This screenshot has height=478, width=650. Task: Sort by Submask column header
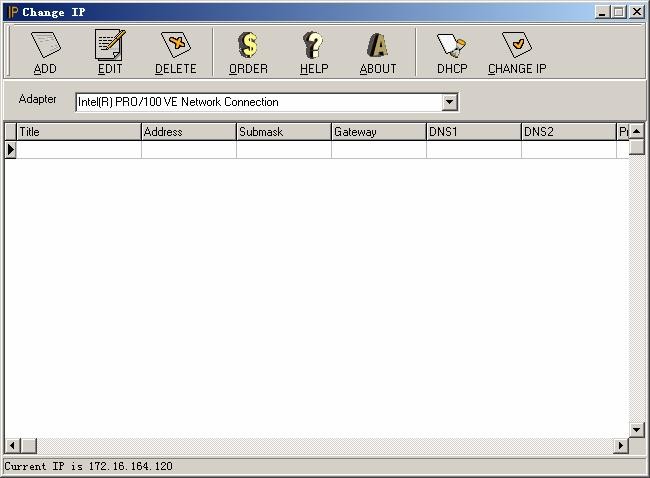[284, 132]
